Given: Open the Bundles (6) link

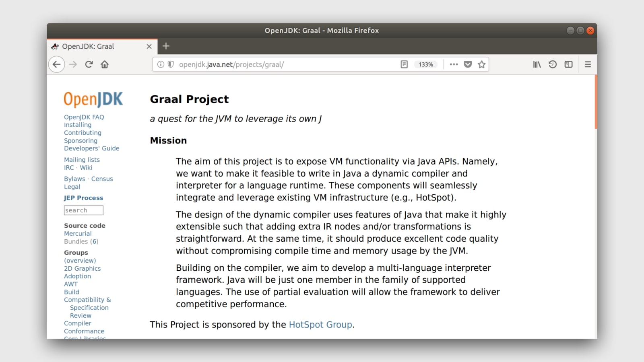Looking at the screenshot, I should tap(81, 242).
